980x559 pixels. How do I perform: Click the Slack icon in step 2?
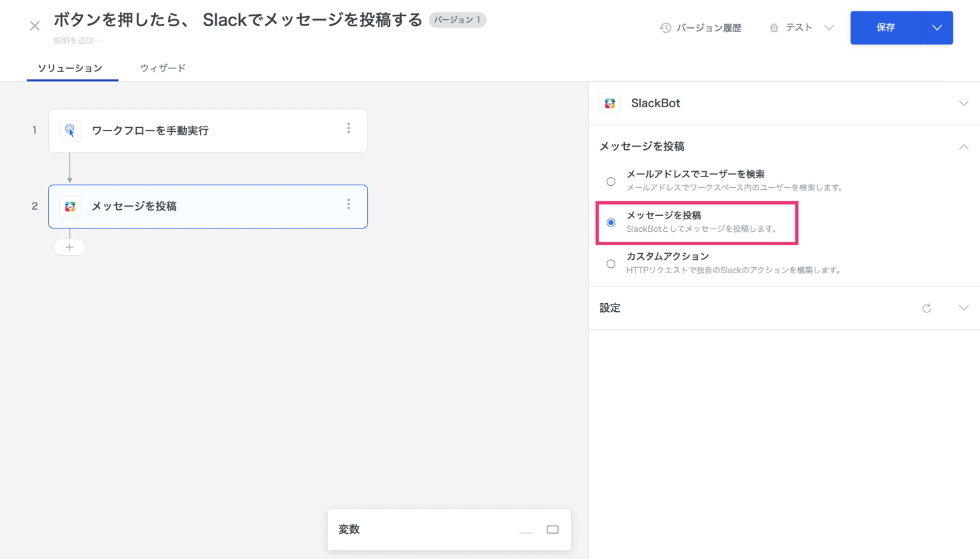[70, 207]
